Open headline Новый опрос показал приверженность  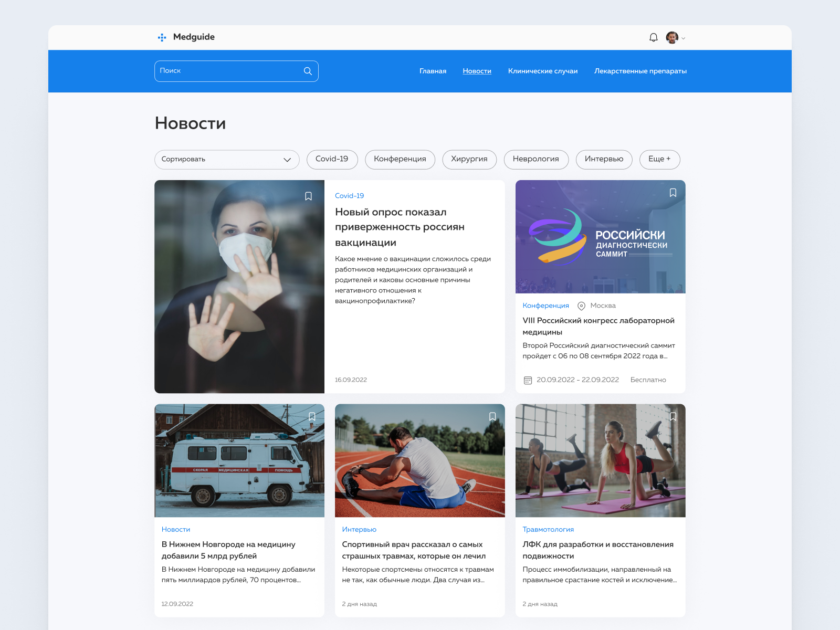pyautogui.click(x=400, y=227)
